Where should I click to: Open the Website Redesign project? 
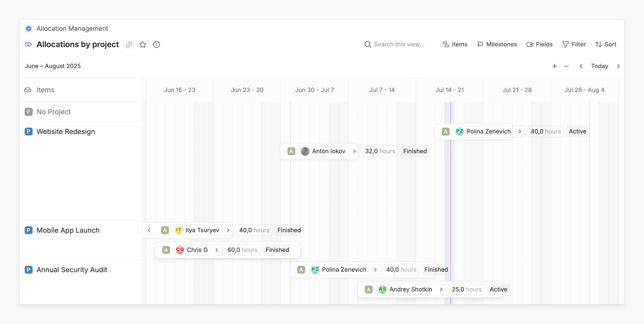(66, 132)
